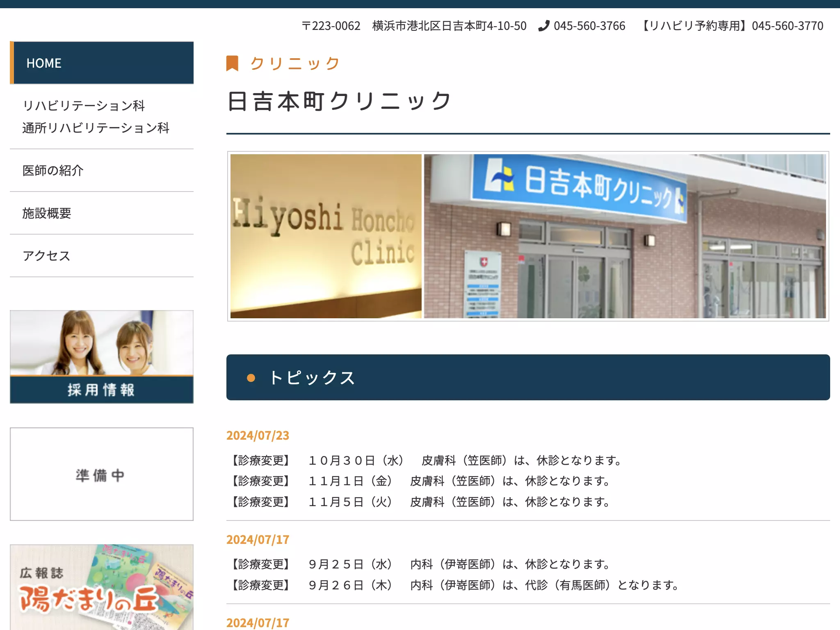Viewport: 840px width, 630px height.
Task: Click the 10月30日(水) 皮膚科 notice line
Action: pyautogui.click(x=425, y=460)
